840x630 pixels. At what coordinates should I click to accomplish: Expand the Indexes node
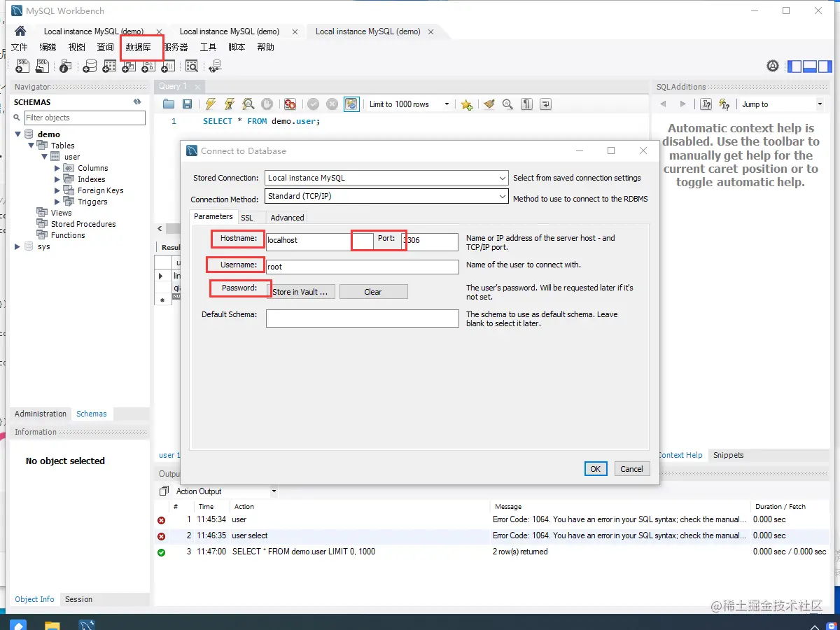pos(57,179)
